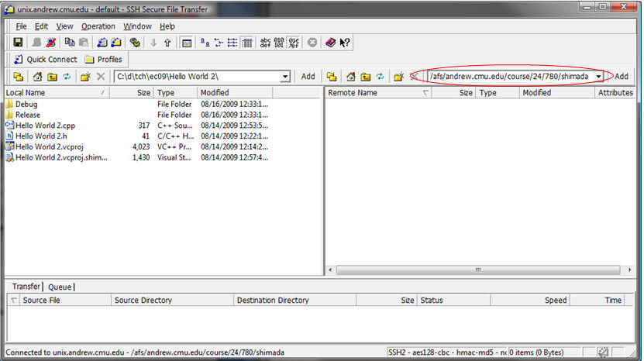Switch to Small Icons view
Screen dimensions: 644x361
219,43
